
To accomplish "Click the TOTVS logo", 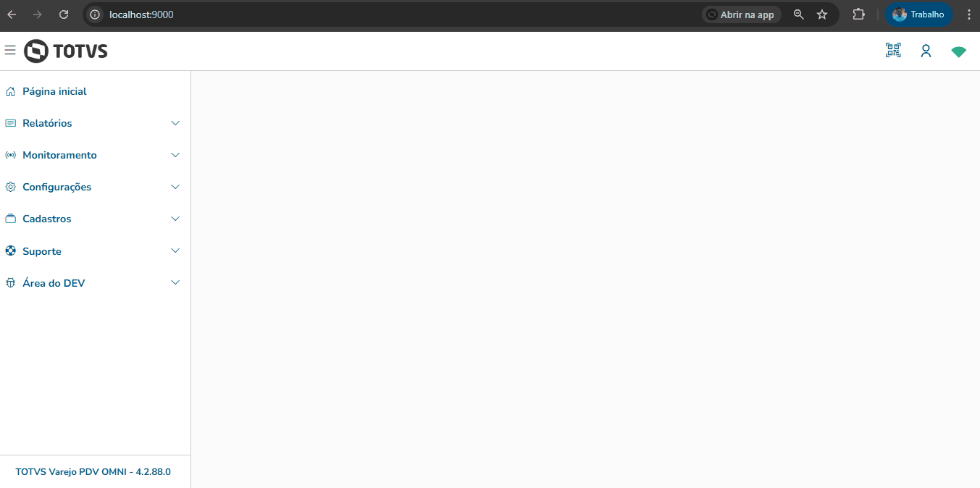I will (66, 51).
